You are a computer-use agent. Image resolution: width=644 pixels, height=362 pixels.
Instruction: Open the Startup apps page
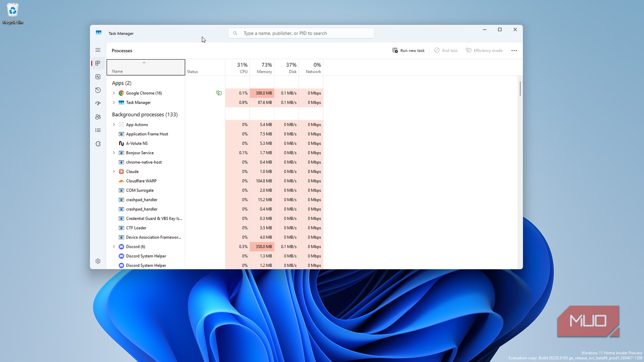(x=98, y=103)
